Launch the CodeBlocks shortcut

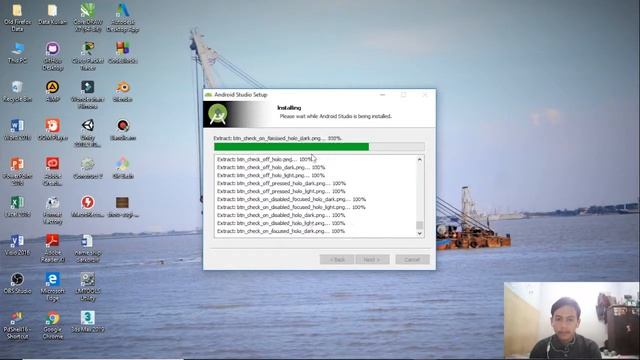[x=122, y=53]
